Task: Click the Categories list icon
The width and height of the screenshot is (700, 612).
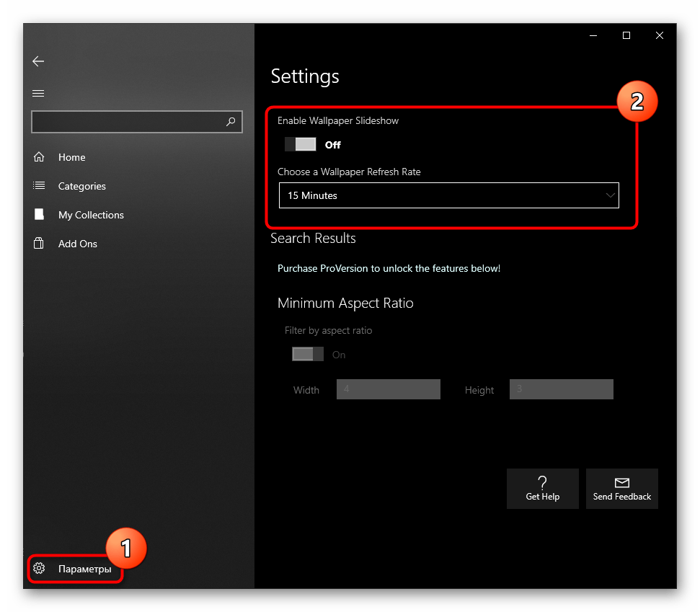Action: click(39, 186)
